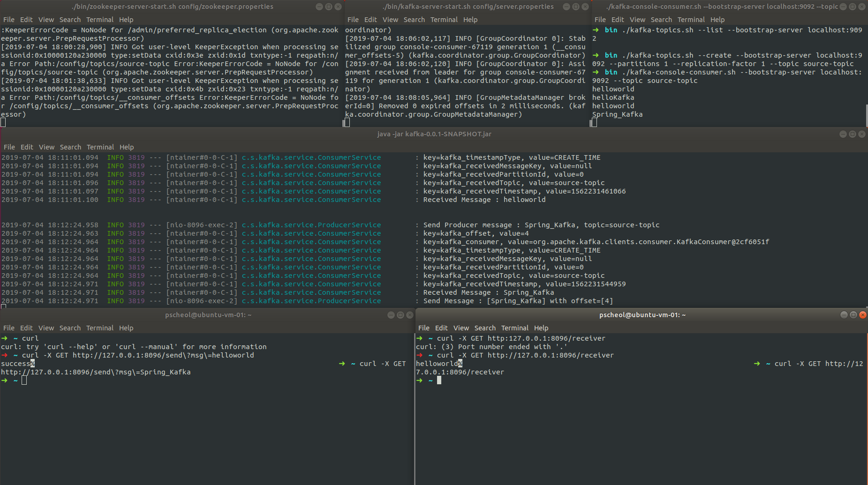Maximize the kafka-console-consumer terminal window
Image resolution: width=868 pixels, height=485 pixels.
point(853,7)
